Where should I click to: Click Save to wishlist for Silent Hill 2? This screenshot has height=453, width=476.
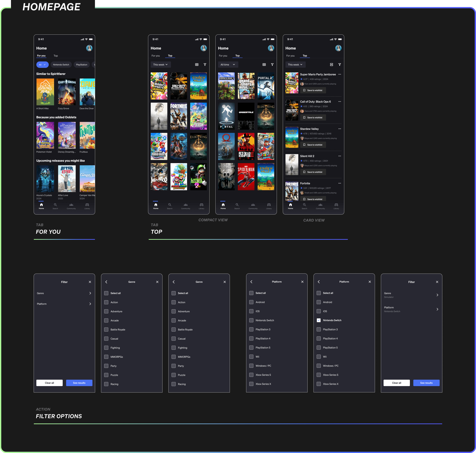click(313, 172)
